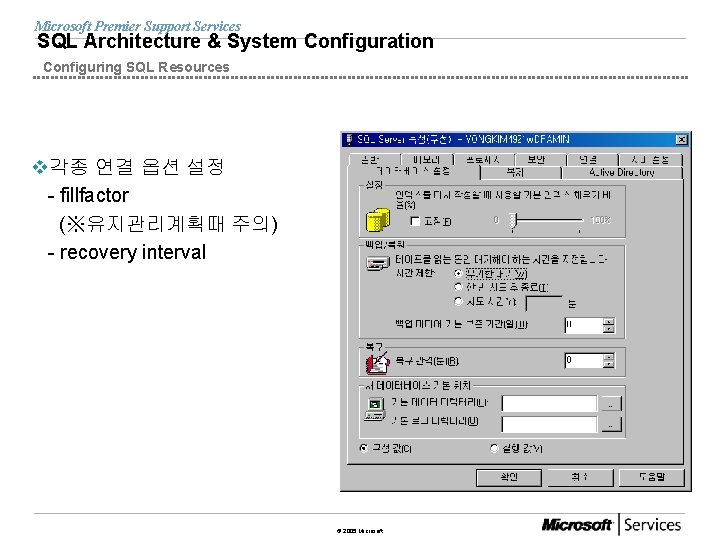
Task: Close the SQL Server properties dialog
Action: click(x=681, y=140)
